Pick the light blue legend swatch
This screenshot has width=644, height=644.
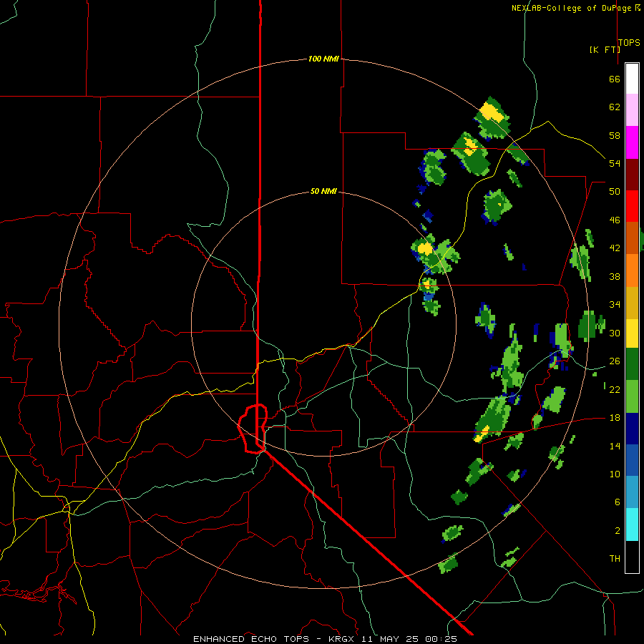tap(632, 492)
